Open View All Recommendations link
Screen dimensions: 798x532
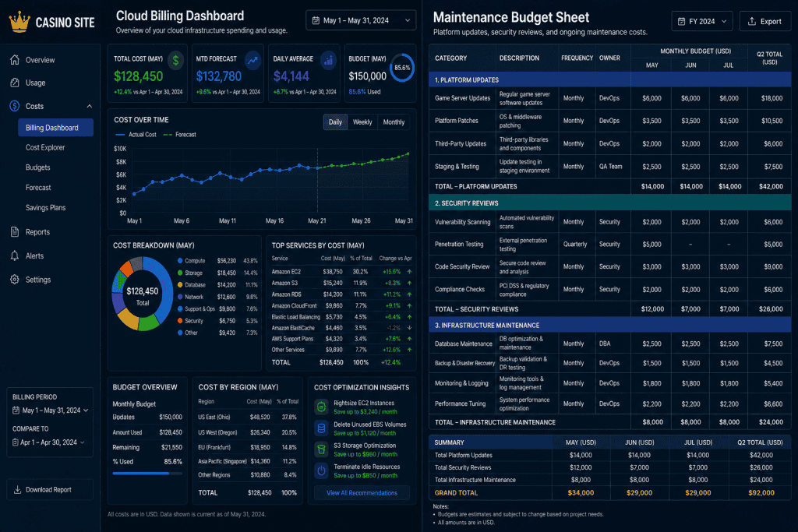coord(362,493)
